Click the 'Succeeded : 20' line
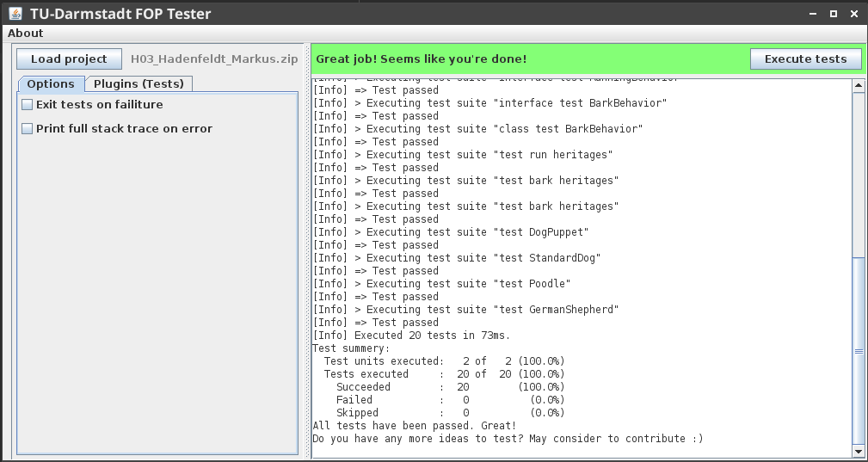 pos(451,387)
